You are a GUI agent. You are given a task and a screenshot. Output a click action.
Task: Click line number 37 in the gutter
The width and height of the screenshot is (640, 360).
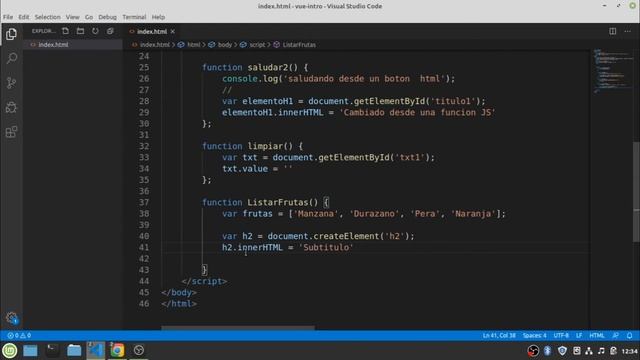tap(144, 202)
